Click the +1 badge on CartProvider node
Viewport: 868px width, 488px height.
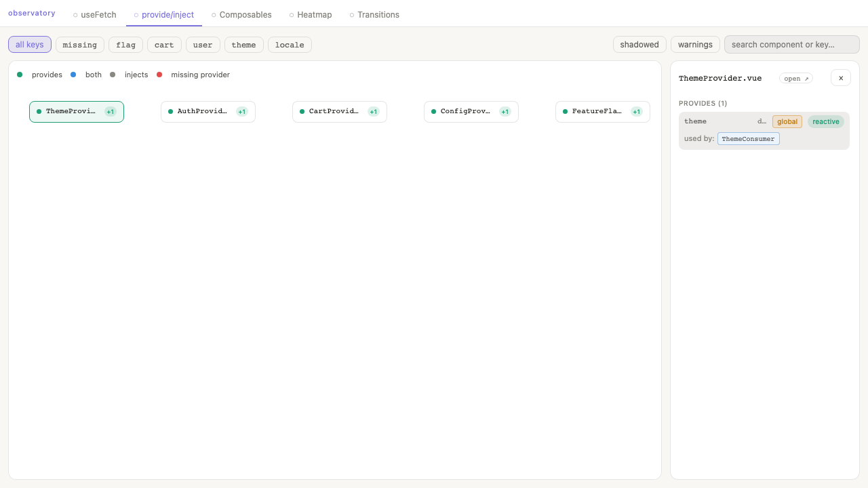[373, 112]
